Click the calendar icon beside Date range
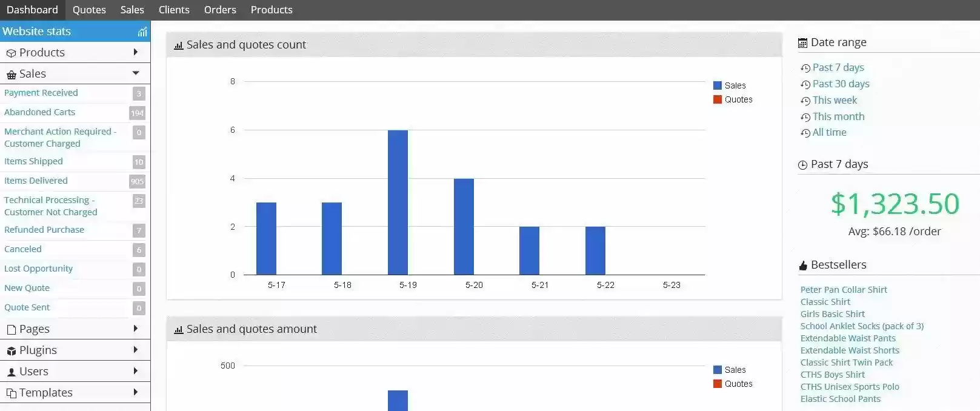Image resolution: width=980 pixels, height=411 pixels. [802, 43]
